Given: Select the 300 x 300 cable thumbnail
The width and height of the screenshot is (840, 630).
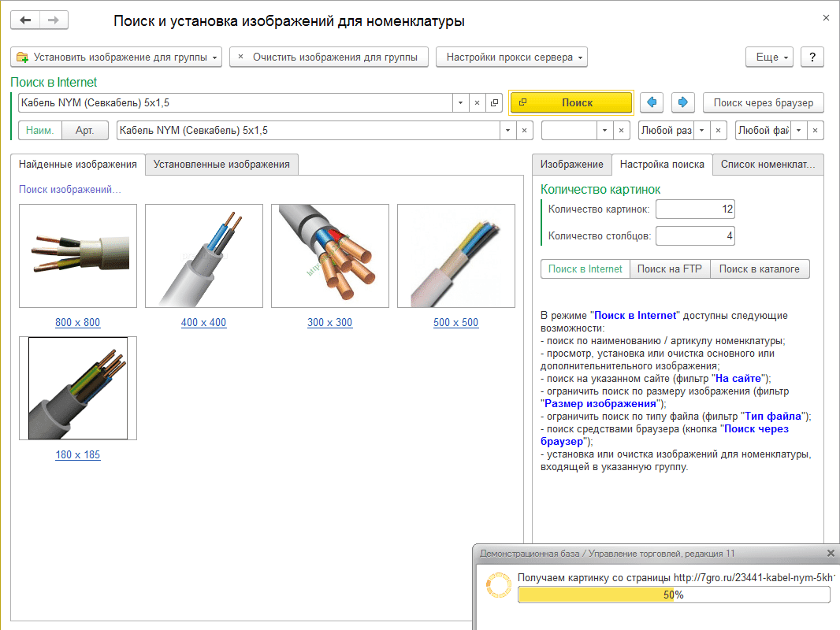Looking at the screenshot, I should [330, 256].
